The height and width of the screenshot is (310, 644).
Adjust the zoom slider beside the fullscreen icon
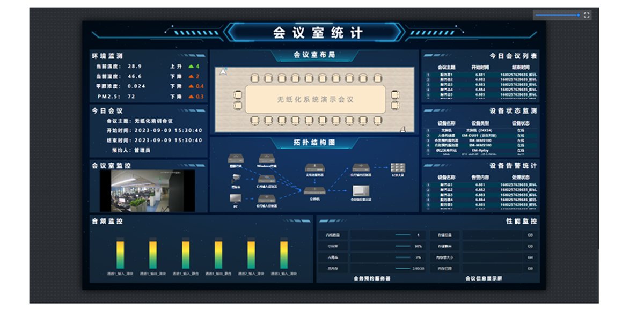coord(557,15)
